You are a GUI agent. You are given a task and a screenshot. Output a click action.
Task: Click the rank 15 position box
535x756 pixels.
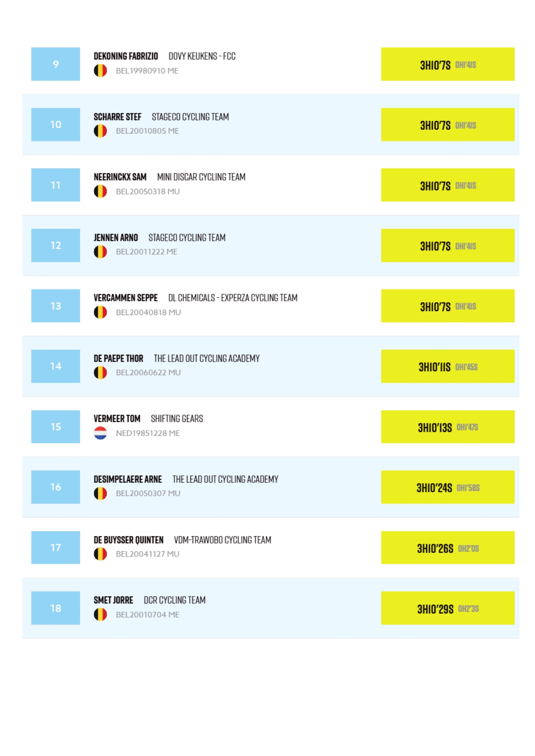56,427
